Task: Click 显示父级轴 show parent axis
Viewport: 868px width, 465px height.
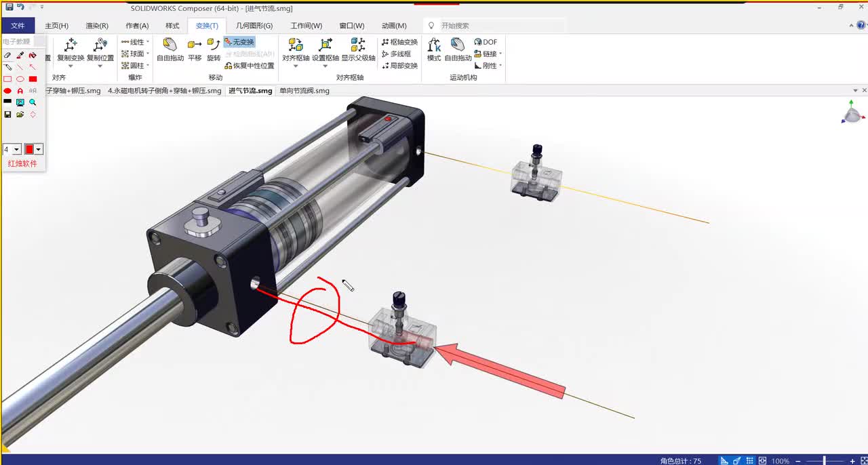Action: pyautogui.click(x=358, y=50)
